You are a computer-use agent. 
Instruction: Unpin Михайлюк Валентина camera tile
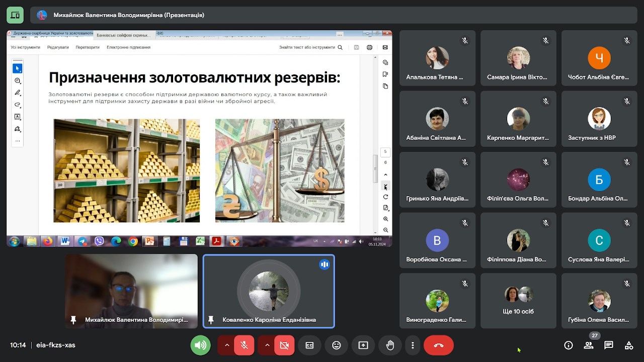click(x=73, y=320)
